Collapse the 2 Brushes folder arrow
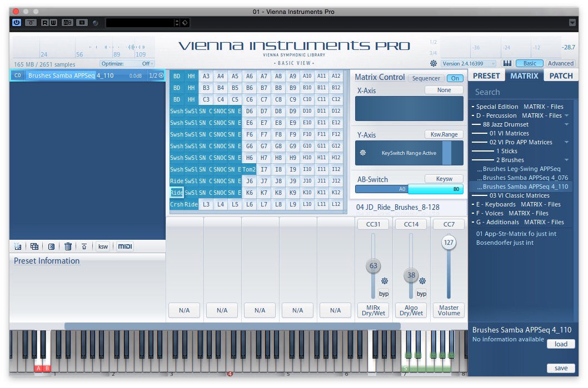The height and width of the screenshot is (388, 588). pos(567,160)
